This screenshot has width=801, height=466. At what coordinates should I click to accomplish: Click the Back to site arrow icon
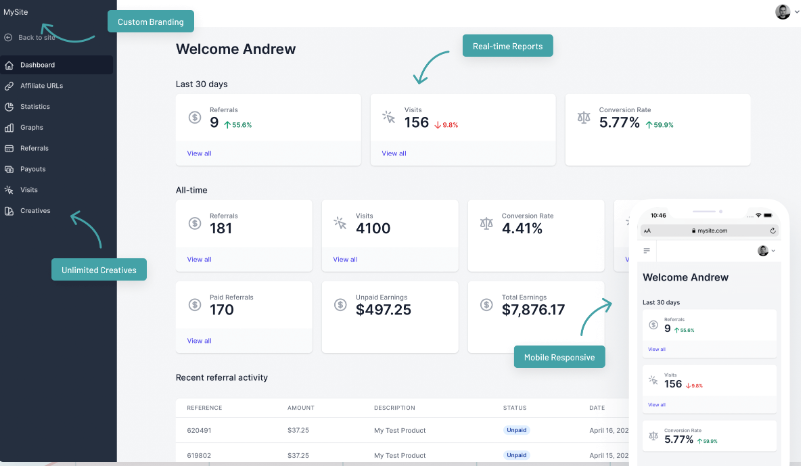click(8, 37)
